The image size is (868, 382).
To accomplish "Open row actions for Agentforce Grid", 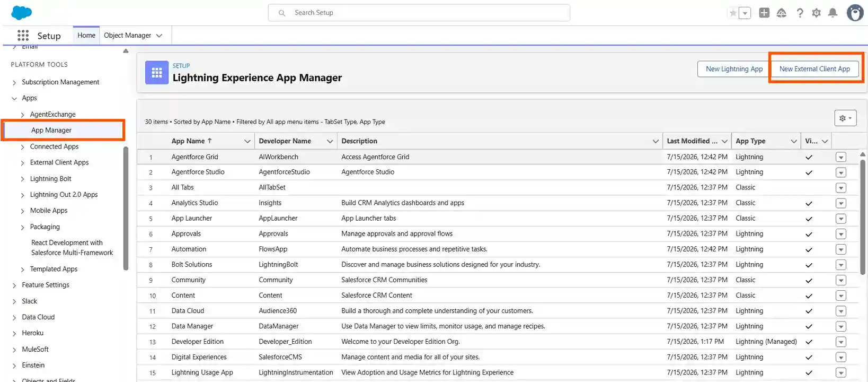I will (840, 157).
